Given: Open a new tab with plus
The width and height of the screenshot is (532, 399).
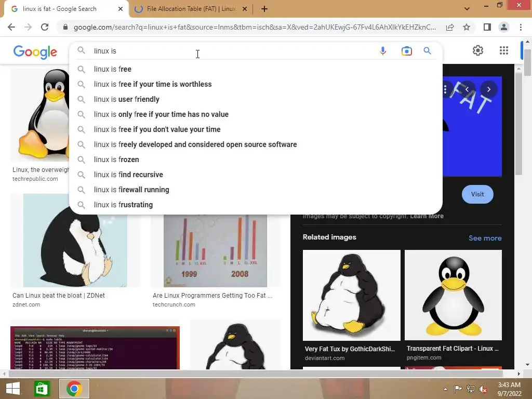Looking at the screenshot, I should (x=264, y=9).
